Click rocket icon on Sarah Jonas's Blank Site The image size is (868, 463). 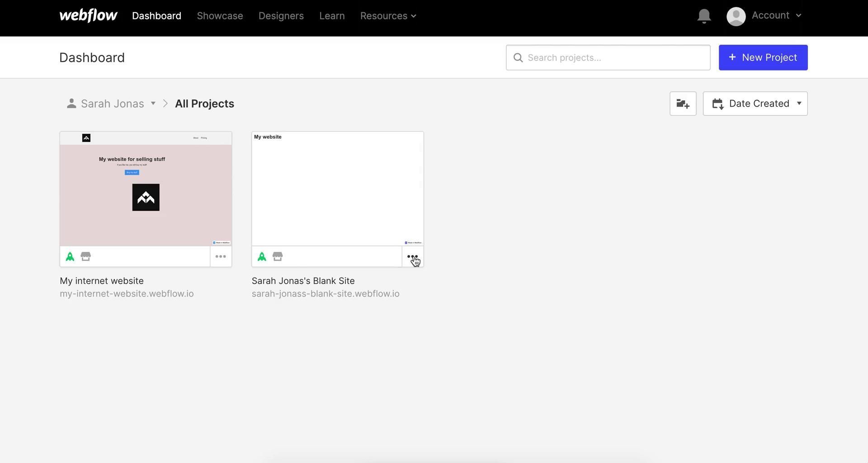pos(262,257)
